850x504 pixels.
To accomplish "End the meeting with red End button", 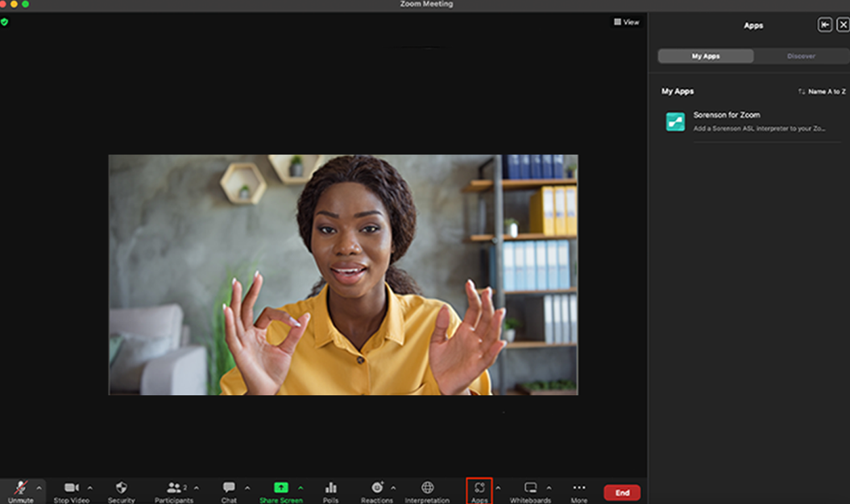I will point(622,493).
